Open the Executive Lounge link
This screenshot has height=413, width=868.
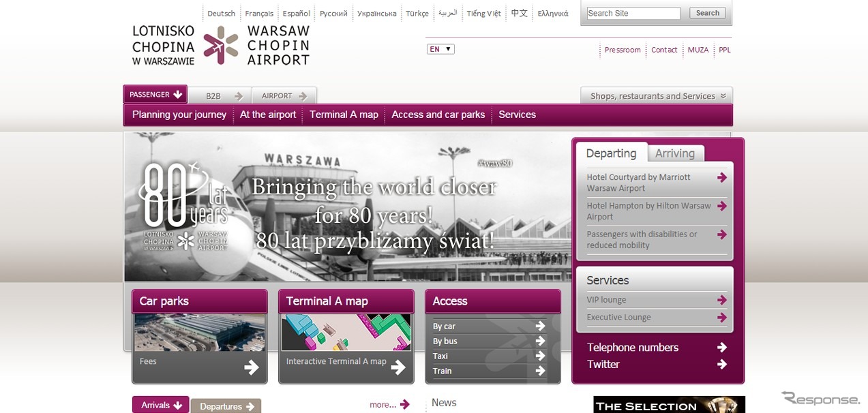tap(619, 318)
